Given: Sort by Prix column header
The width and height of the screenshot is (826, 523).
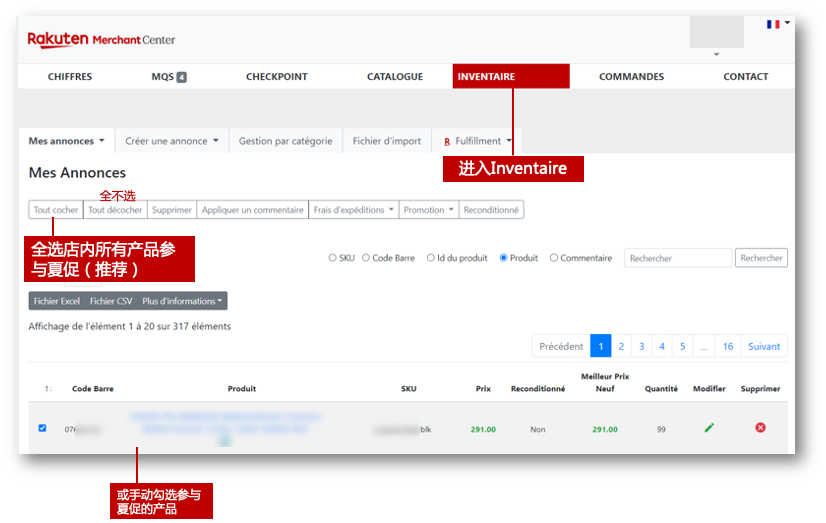Looking at the screenshot, I should click(x=483, y=389).
